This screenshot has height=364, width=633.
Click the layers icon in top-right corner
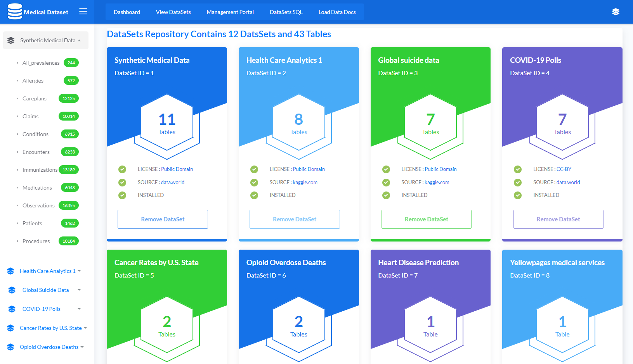click(x=616, y=12)
